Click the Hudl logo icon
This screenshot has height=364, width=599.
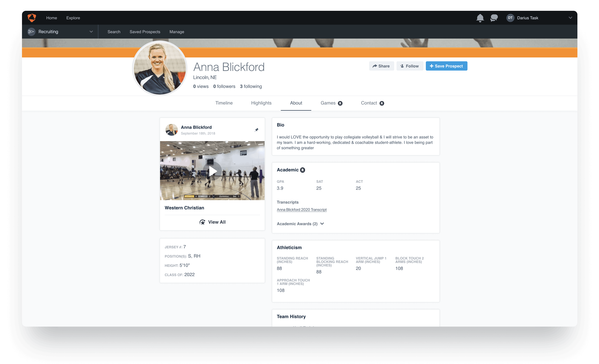(32, 18)
